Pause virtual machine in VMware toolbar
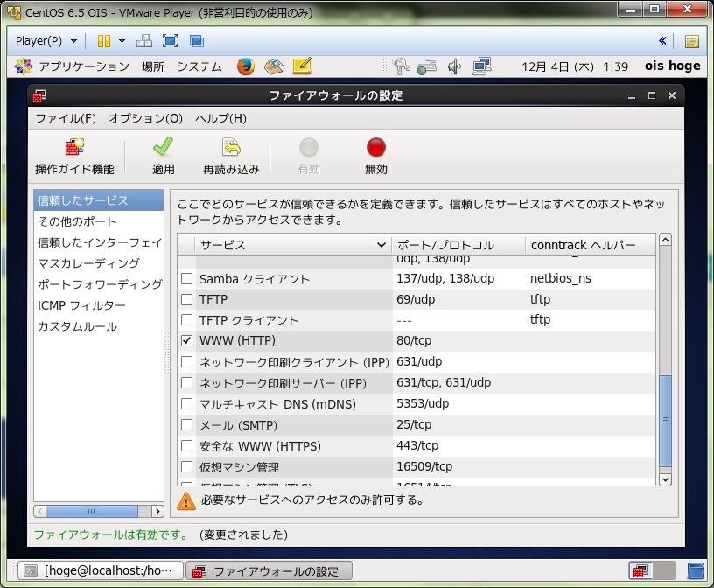This screenshot has width=714, height=588. [104, 41]
